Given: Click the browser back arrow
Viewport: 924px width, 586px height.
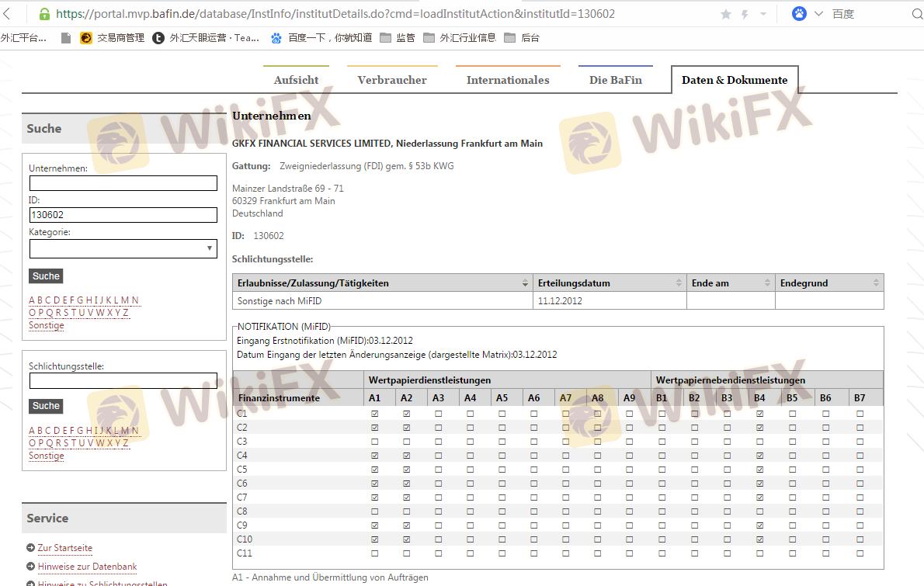Looking at the screenshot, I should 8,14.
